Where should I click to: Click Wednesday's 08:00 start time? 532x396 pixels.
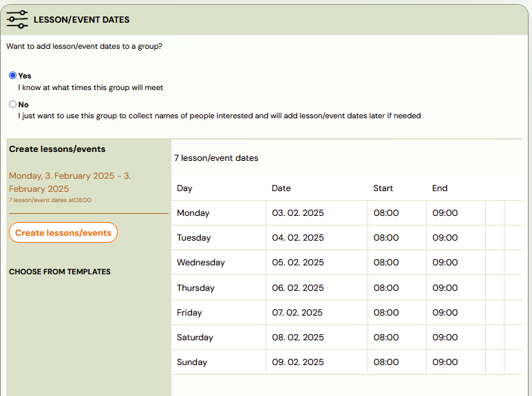[386, 263]
